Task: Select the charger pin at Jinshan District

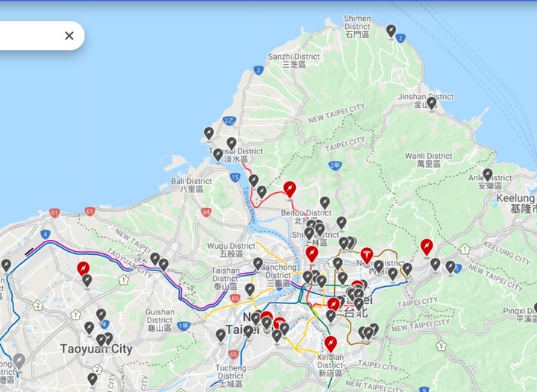Action: pos(432,104)
